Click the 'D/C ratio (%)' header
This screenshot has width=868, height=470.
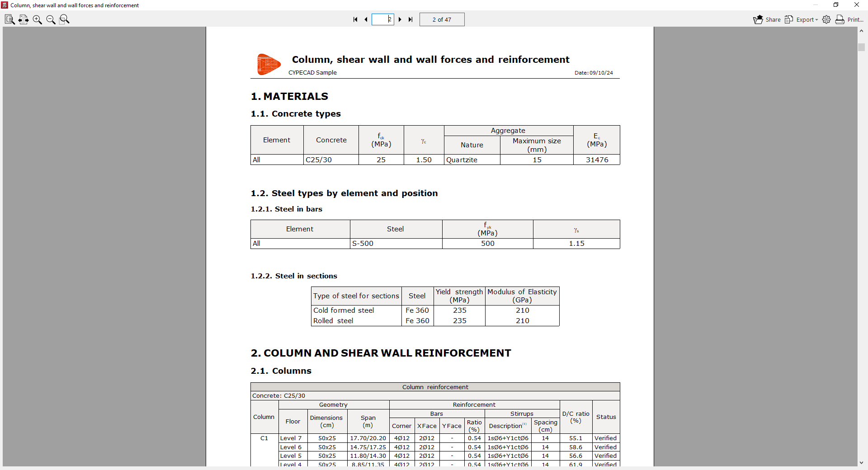click(x=576, y=417)
